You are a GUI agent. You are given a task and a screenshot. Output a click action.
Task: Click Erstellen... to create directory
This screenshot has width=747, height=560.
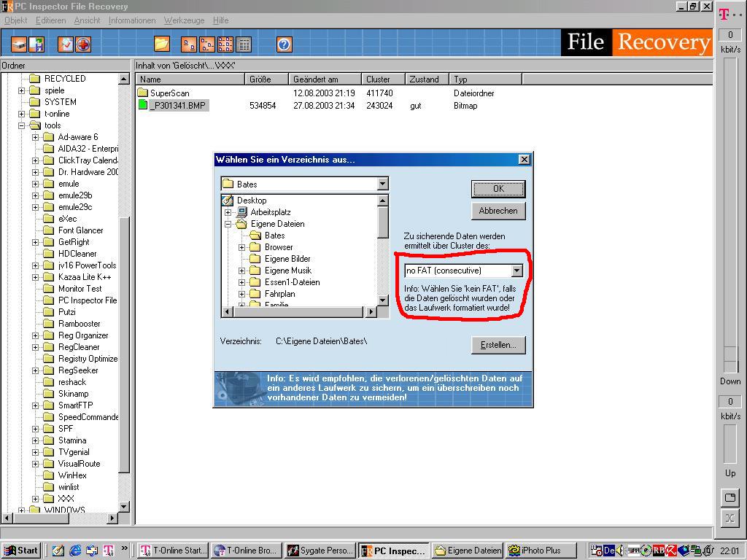tap(498, 345)
